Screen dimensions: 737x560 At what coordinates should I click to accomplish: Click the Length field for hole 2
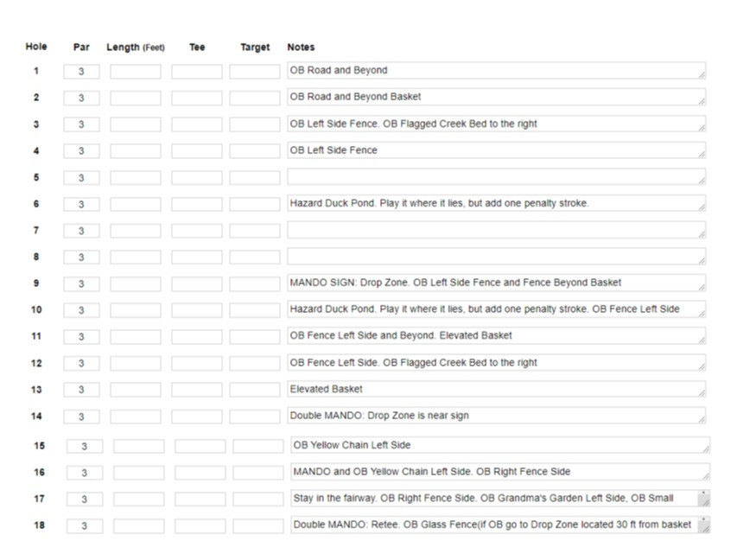pyautogui.click(x=135, y=99)
